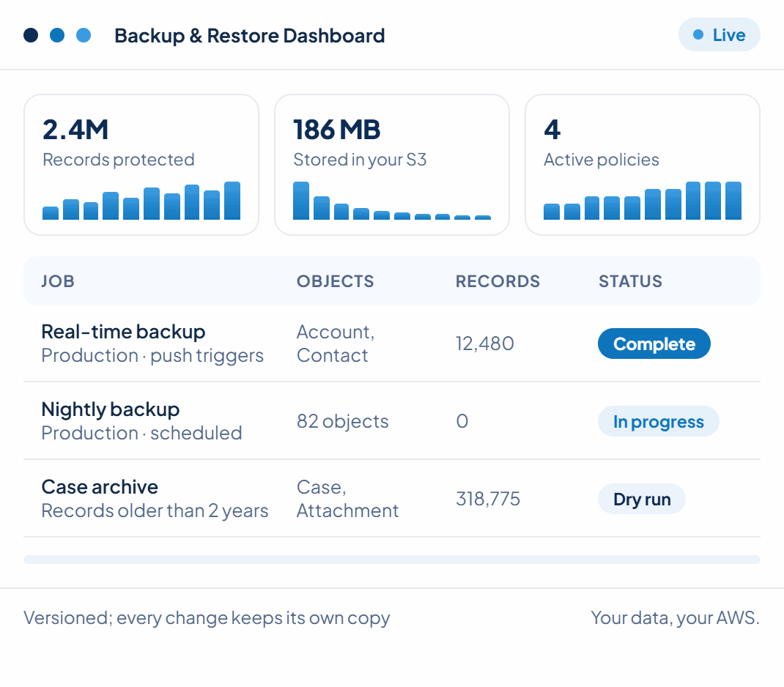
Task: Click the Records protected label
Action: (119, 160)
